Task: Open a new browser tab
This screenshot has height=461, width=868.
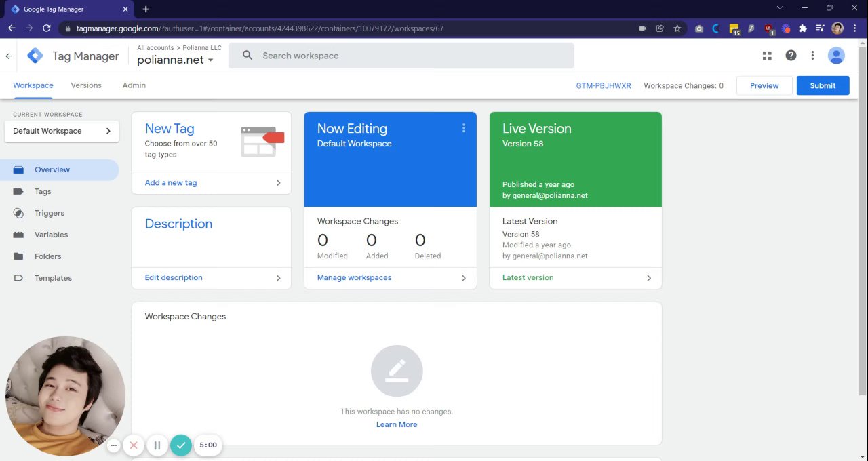Action: pos(146,9)
